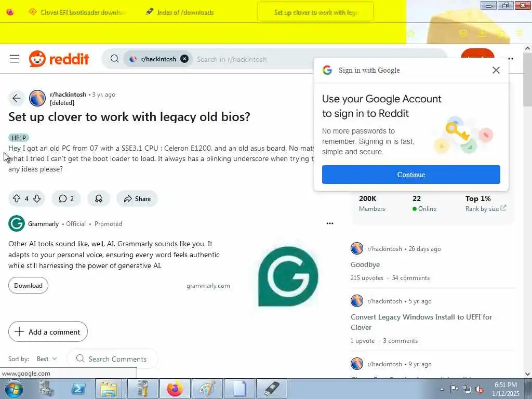The width and height of the screenshot is (532, 399).
Task: Click r/hackintosh avatar on 26 days ago post
Action: (x=357, y=248)
